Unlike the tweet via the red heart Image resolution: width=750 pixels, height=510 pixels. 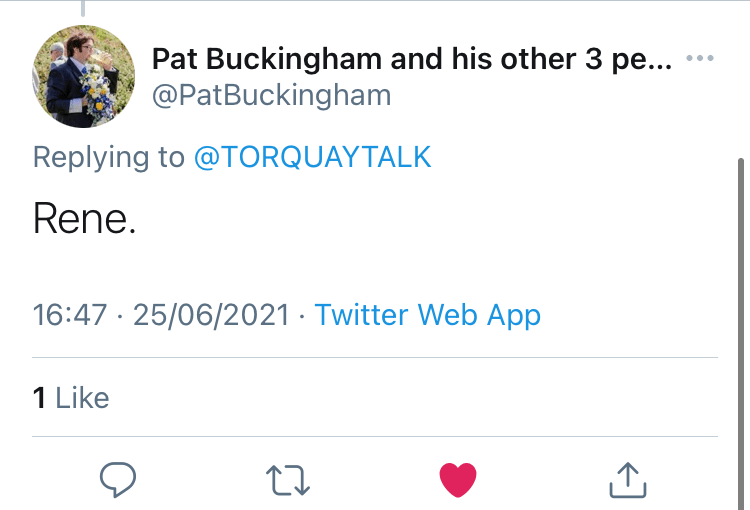pyautogui.click(x=459, y=480)
